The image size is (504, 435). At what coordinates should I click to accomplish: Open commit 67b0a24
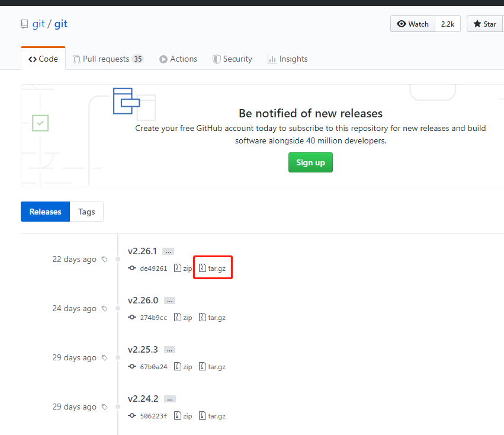153,367
